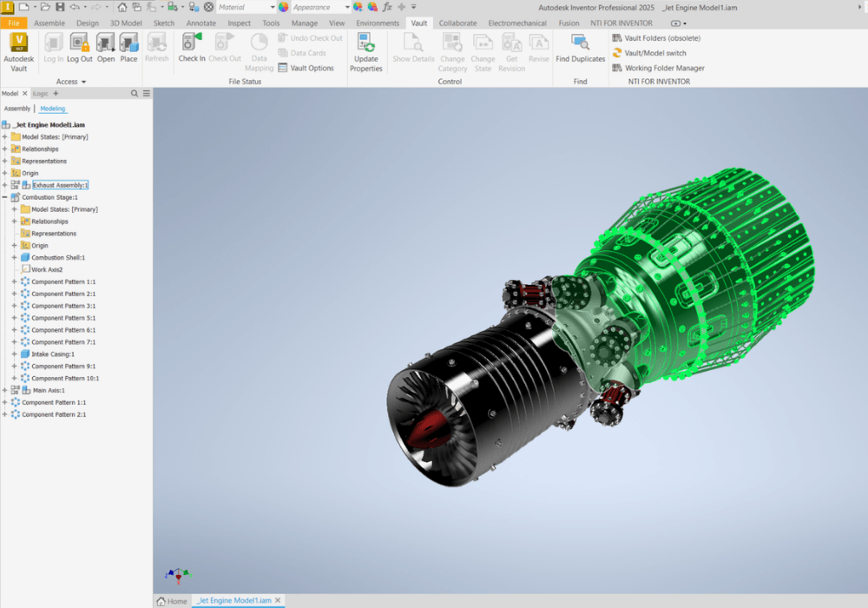
Task: Click Vault Options button
Action: [x=306, y=68]
